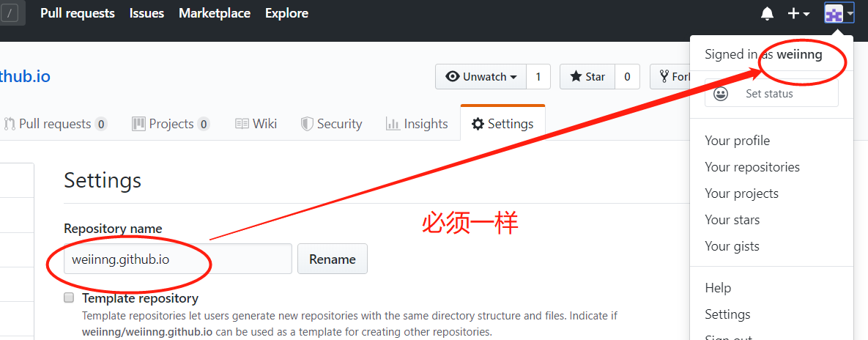Focus search with the slash key hint box
The height and width of the screenshot is (340, 868).
[x=10, y=12]
